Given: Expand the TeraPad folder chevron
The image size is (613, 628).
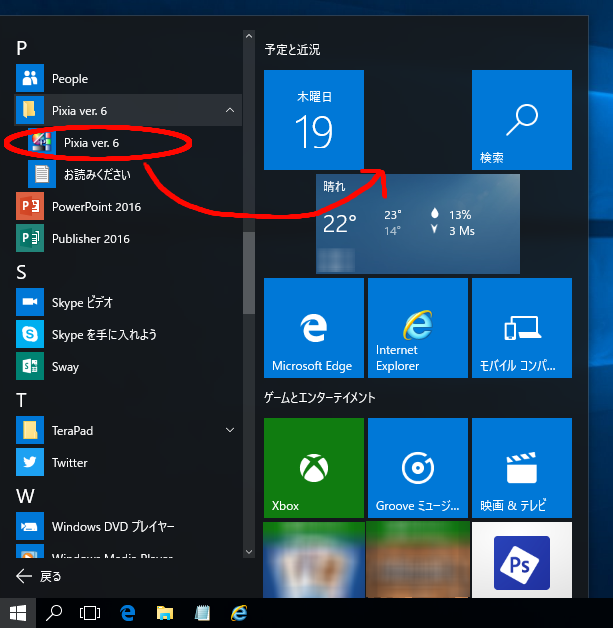Looking at the screenshot, I should click(230, 430).
